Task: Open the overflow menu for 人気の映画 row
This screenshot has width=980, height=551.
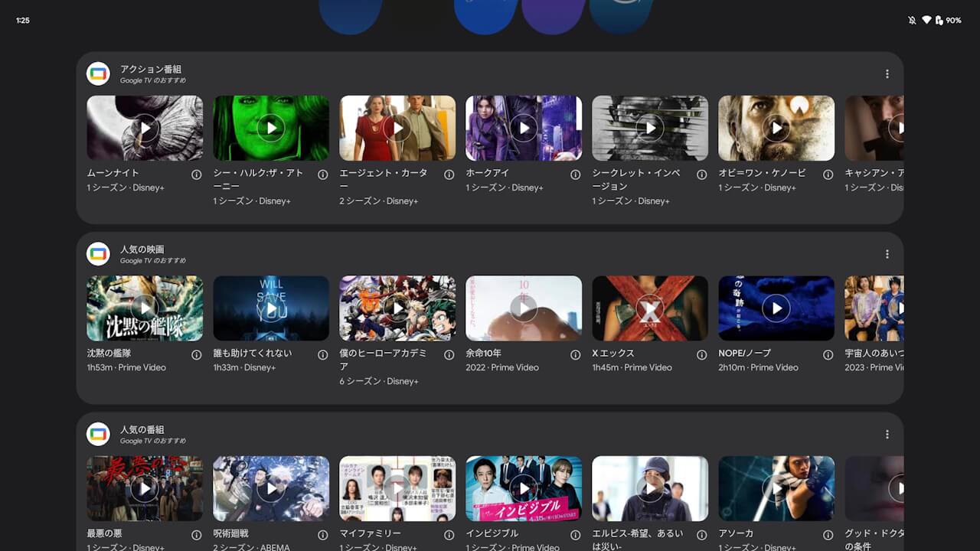Action: point(887,253)
